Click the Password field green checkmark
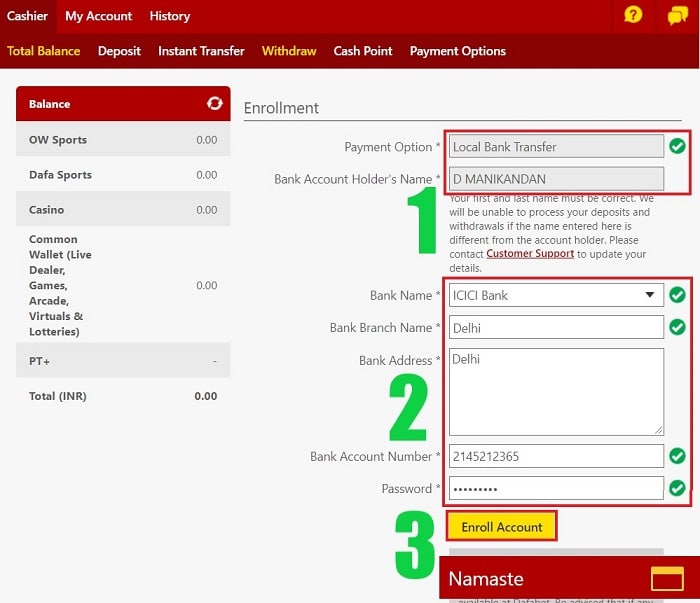 point(677,488)
